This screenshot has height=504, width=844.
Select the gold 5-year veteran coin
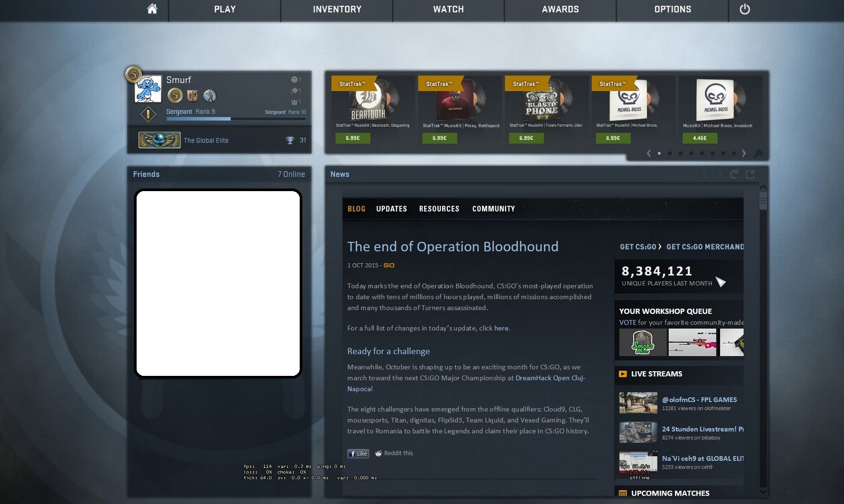tap(175, 95)
